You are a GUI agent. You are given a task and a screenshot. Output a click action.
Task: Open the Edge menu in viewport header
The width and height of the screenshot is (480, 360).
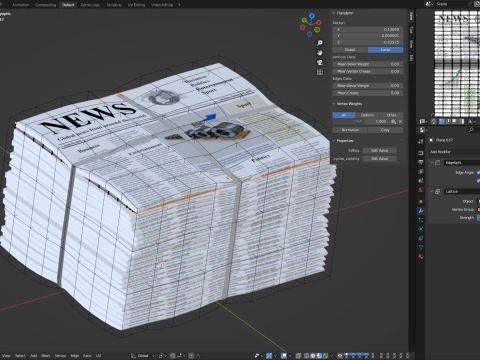point(75,356)
